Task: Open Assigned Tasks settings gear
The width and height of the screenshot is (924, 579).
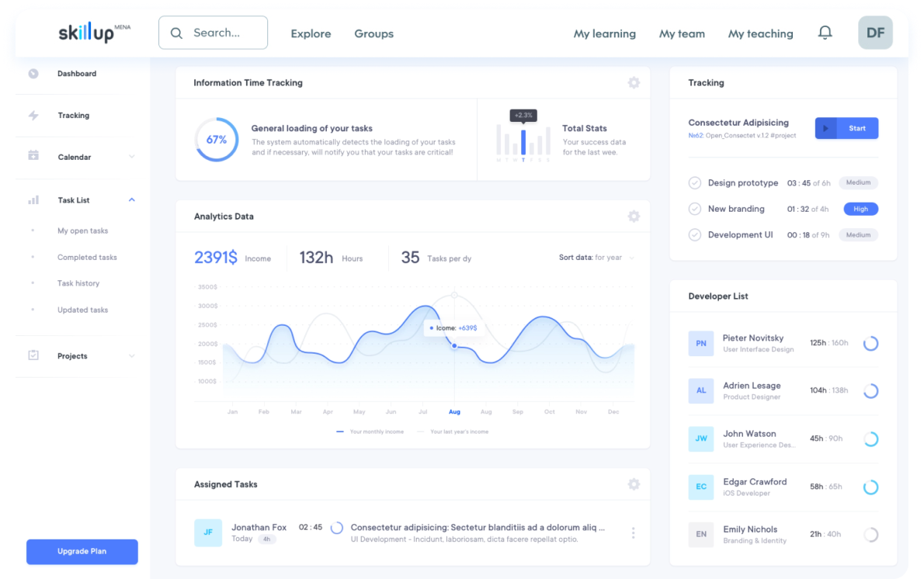Action: pos(634,484)
